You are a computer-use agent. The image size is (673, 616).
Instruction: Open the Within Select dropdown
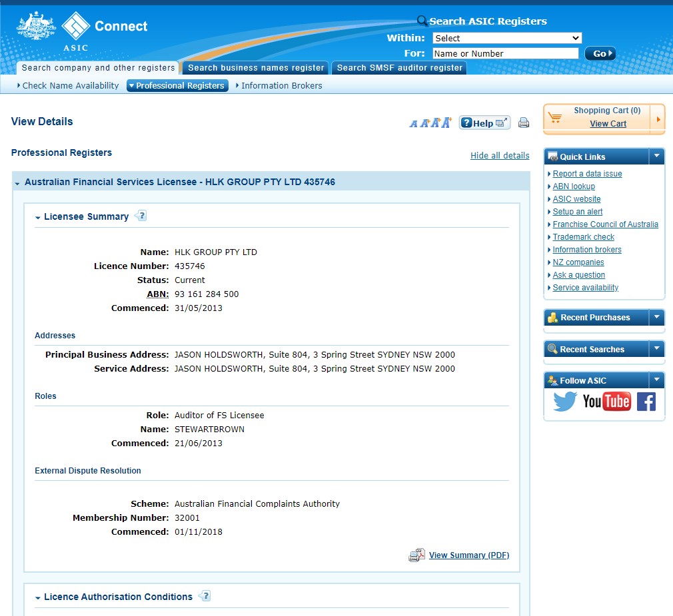tap(507, 38)
